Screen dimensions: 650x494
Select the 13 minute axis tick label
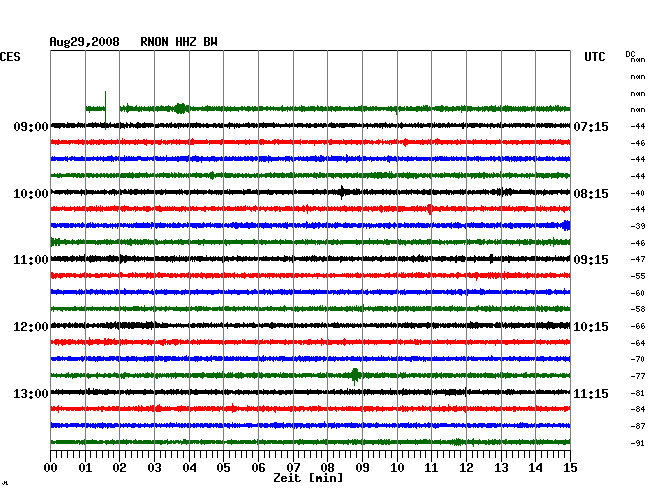(501, 467)
